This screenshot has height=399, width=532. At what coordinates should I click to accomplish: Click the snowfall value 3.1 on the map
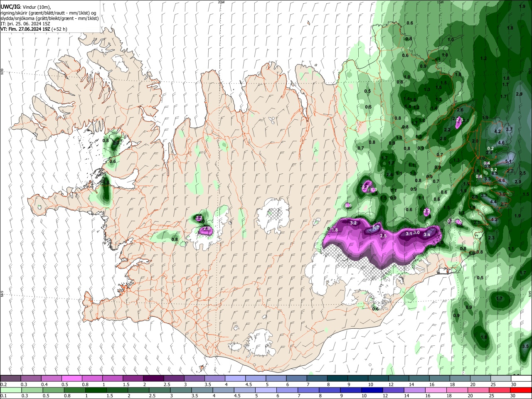point(409,234)
